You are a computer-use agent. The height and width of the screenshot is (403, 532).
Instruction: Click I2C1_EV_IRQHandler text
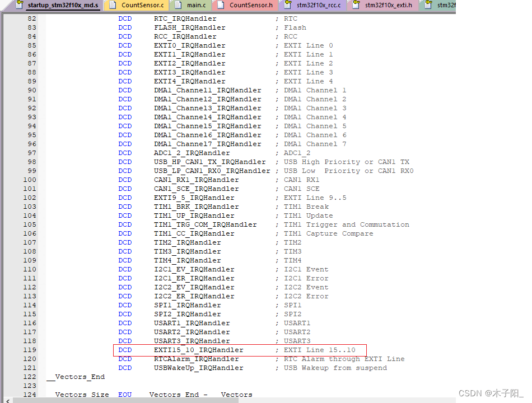(x=194, y=269)
